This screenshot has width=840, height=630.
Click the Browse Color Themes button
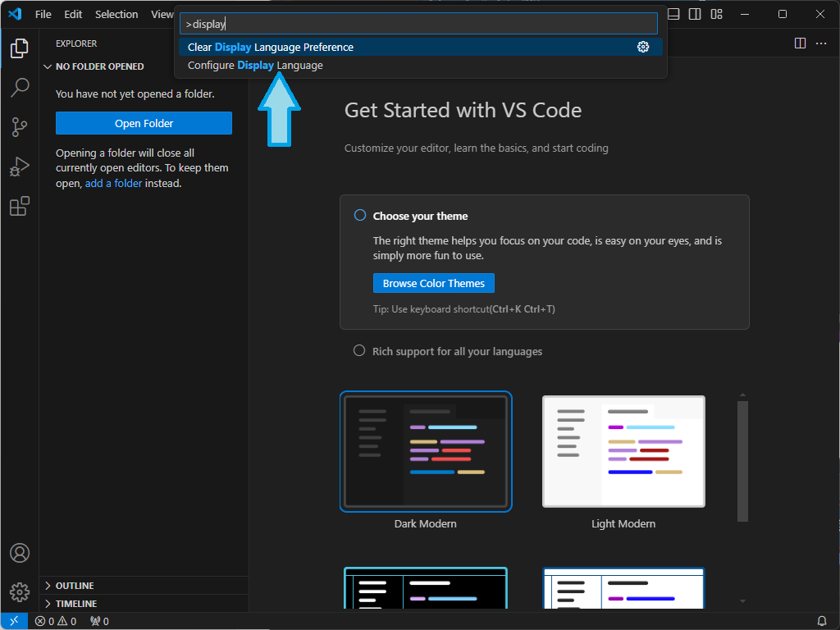[433, 283]
